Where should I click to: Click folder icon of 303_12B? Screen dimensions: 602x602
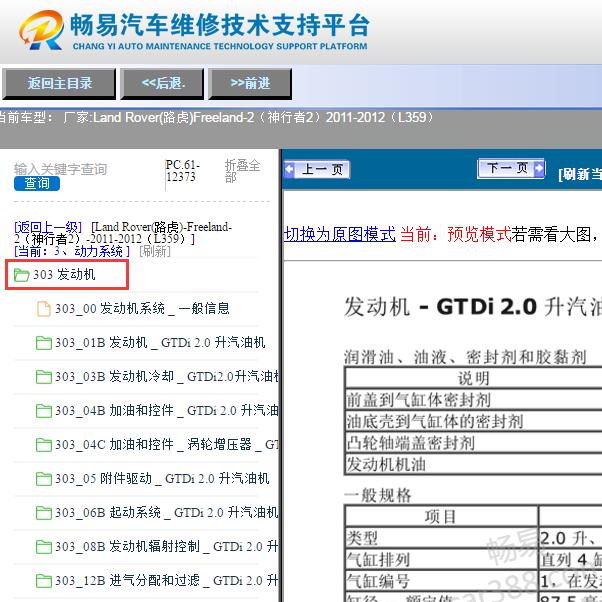tap(44, 581)
